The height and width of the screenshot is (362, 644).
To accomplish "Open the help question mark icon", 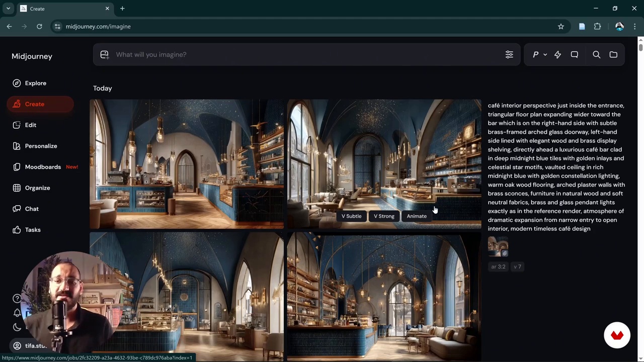I will click(17, 298).
